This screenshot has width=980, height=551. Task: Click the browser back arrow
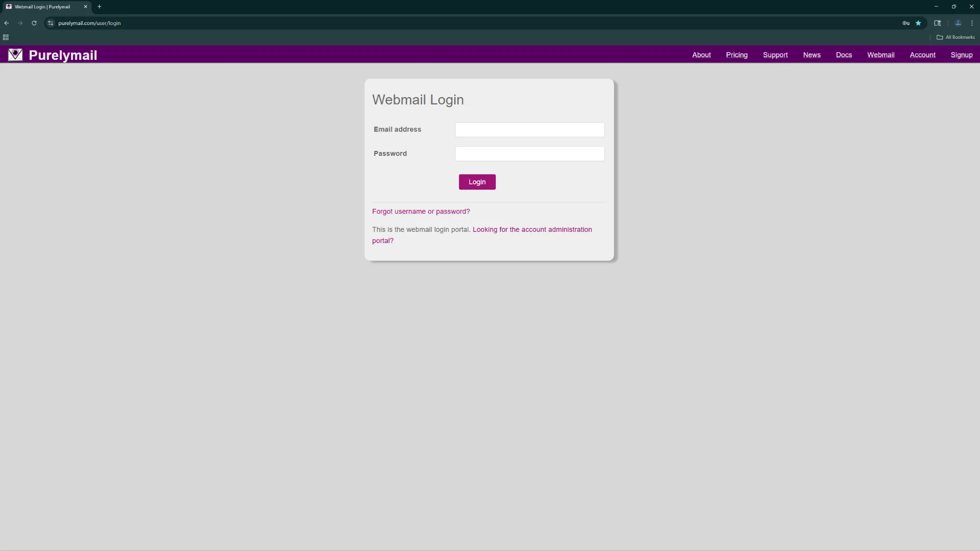pos(6,23)
